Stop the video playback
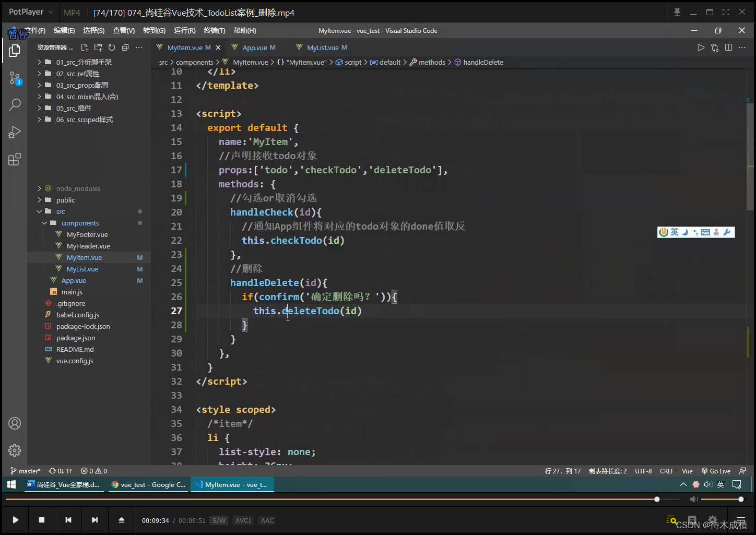 point(42,520)
